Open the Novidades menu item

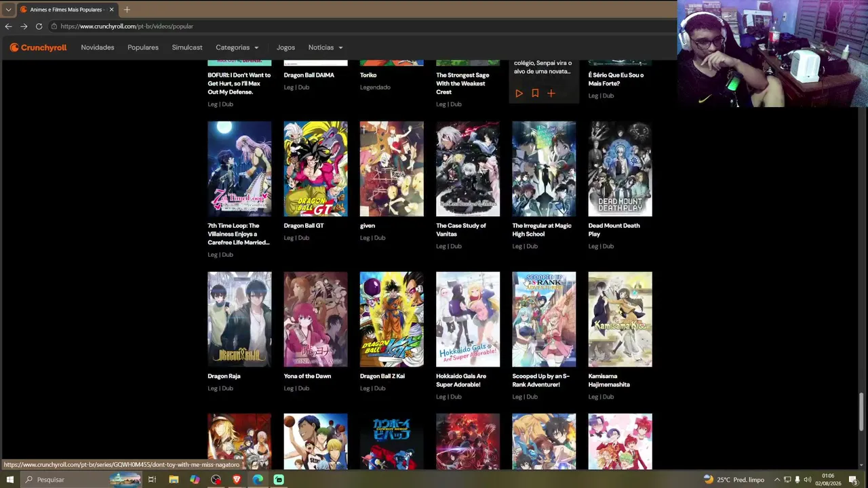tap(98, 47)
